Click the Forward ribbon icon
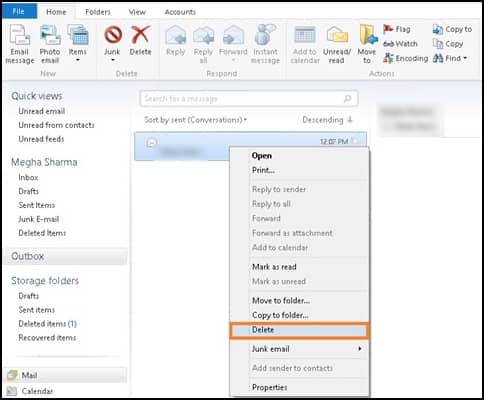Screen dimensions: 484x400 (x=233, y=35)
